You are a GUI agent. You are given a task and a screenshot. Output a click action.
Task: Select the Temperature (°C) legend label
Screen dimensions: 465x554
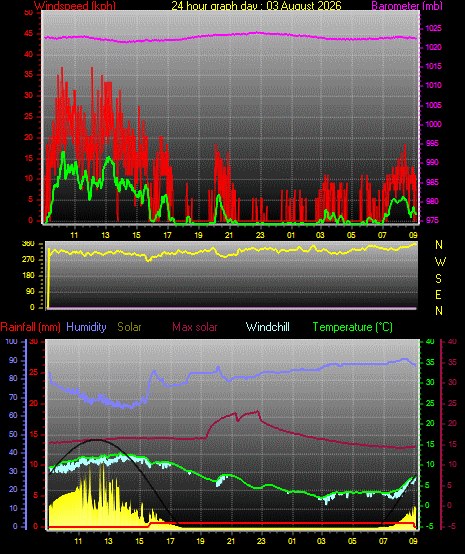pos(353,327)
